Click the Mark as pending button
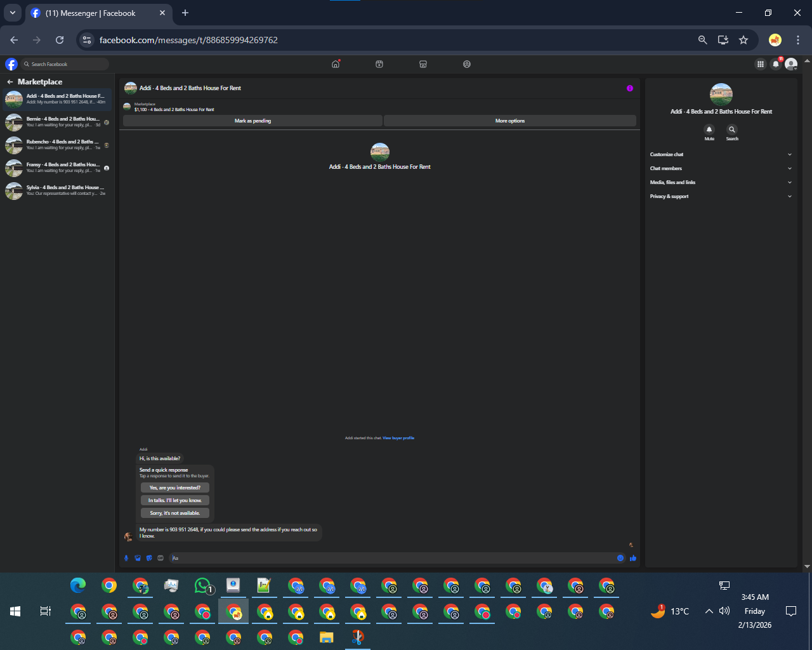 [252, 121]
